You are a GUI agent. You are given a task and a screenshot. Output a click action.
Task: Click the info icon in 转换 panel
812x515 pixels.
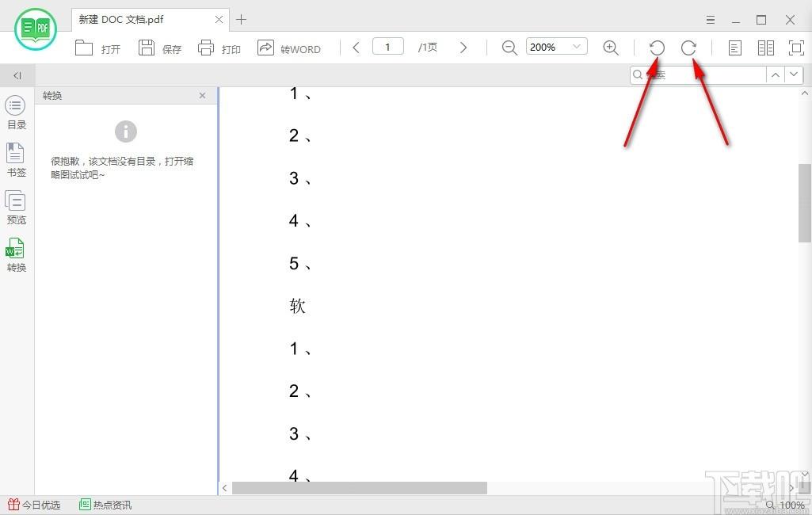click(126, 132)
